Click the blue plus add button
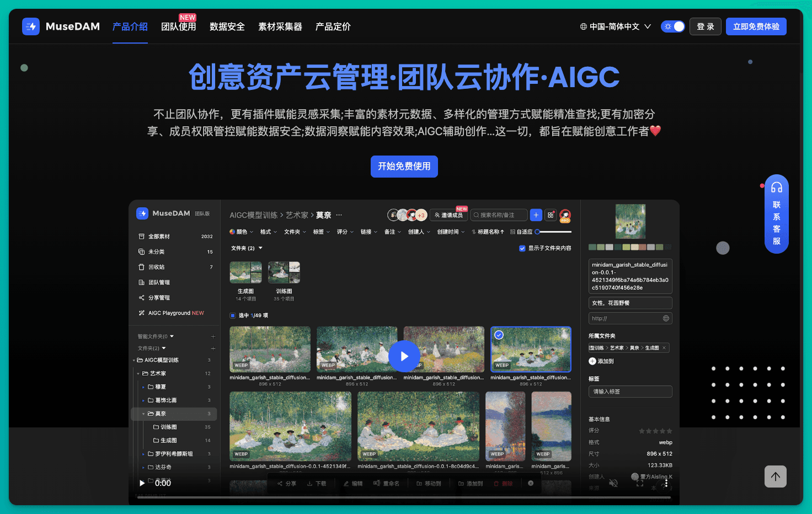The height and width of the screenshot is (514, 812). [x=536, y=215]
